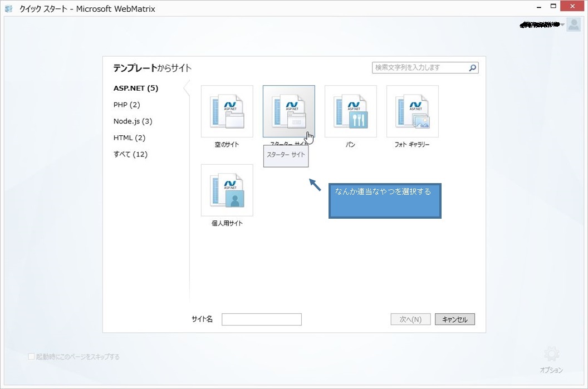This screenshot has width=588, height=389.
Task: Expand the account name dropdown arrow
Action: tap(562, 24)
